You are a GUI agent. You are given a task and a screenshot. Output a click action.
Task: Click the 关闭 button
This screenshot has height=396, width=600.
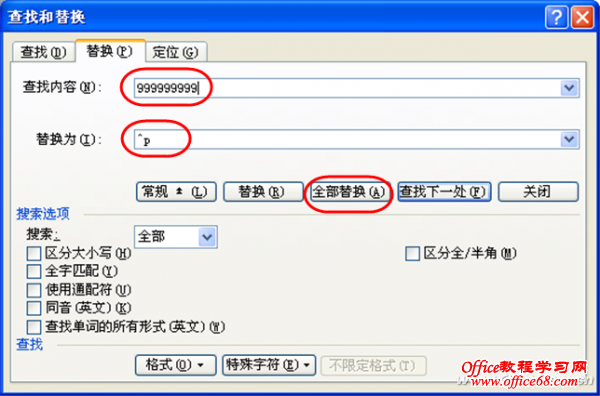(x=538, y=192)
